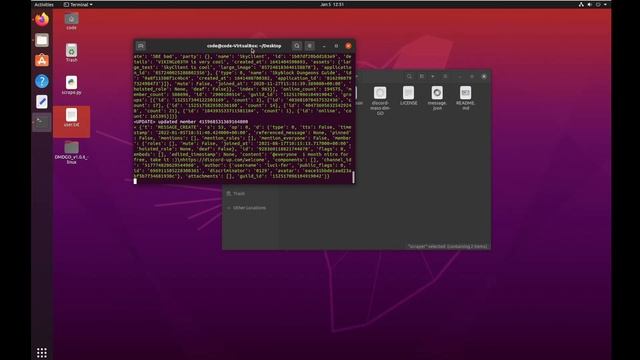The width and height of the screenshot is (640, 360).
Task: Click the volume icon in top bar
Action: click(590, 4)
